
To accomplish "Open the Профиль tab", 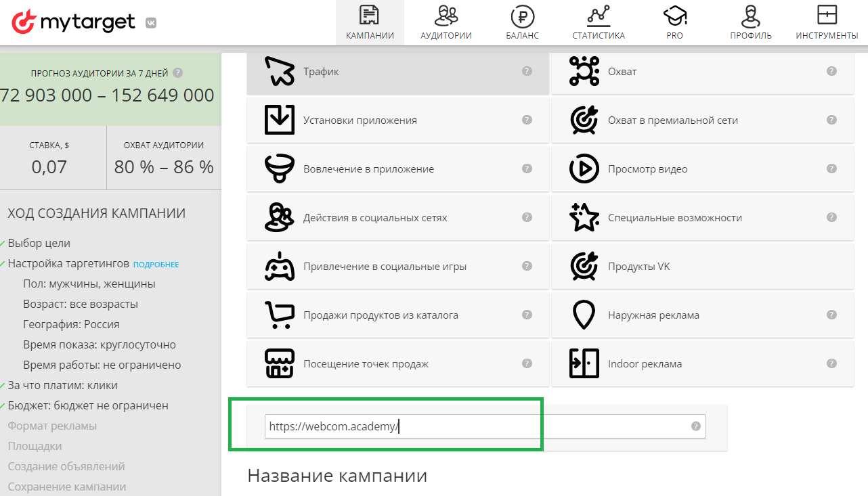I will [x=751, y=23].
